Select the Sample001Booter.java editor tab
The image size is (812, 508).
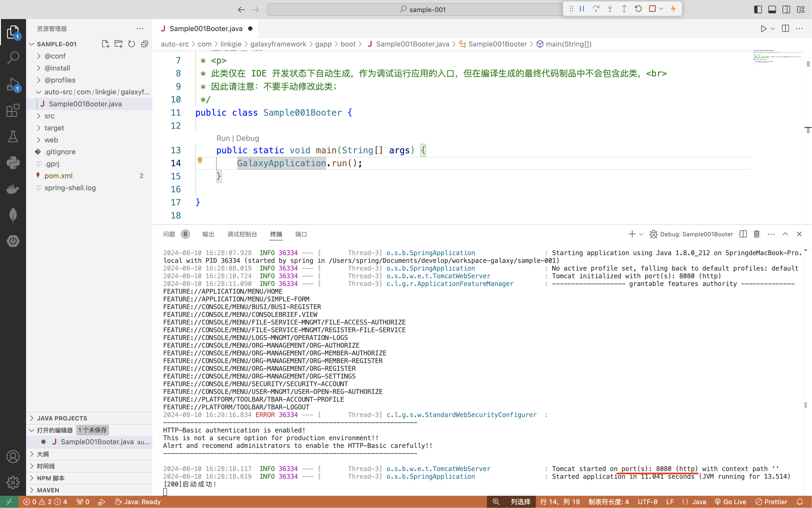pos(205,29)
